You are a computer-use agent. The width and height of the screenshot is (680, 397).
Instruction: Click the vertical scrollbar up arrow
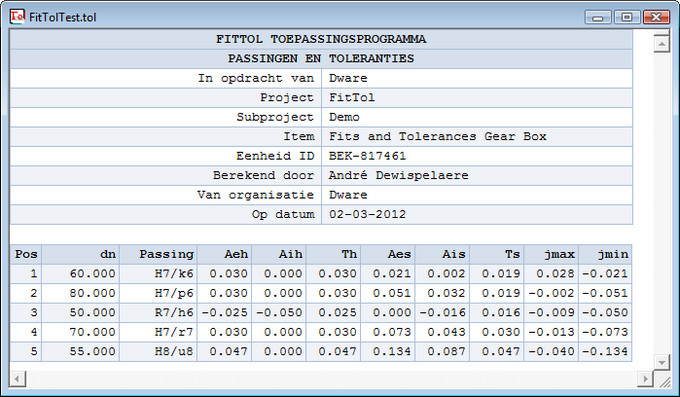661,43
